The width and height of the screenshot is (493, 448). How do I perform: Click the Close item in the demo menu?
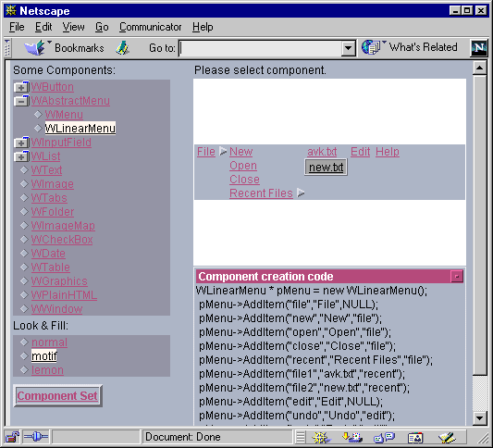pyautogui.click(x=244, y=180)
